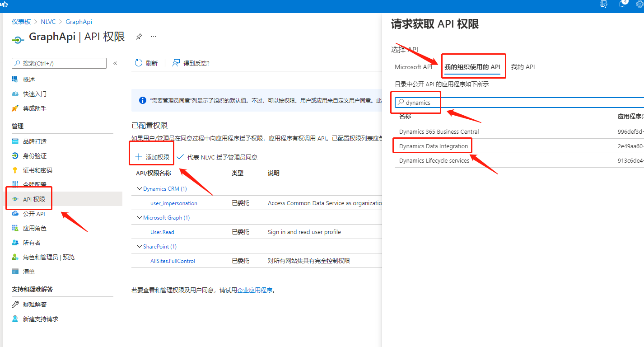Click GraphApi breadcrumb link
Screen dimensions: 644x347
pyautogui.click(x=79, y=22)
